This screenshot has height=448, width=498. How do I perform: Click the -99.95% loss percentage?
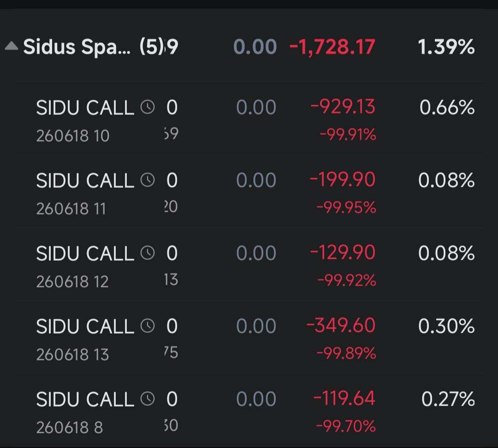pos(346,208)
